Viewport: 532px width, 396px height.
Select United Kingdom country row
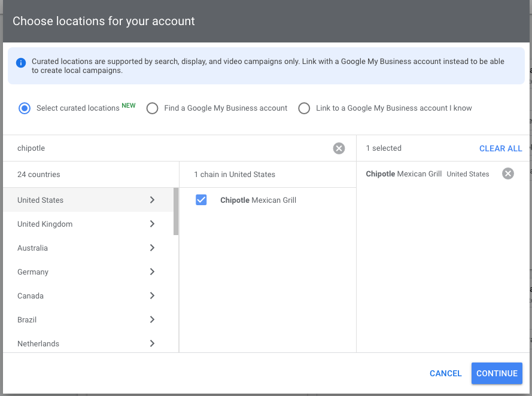[x=88, y=224]
